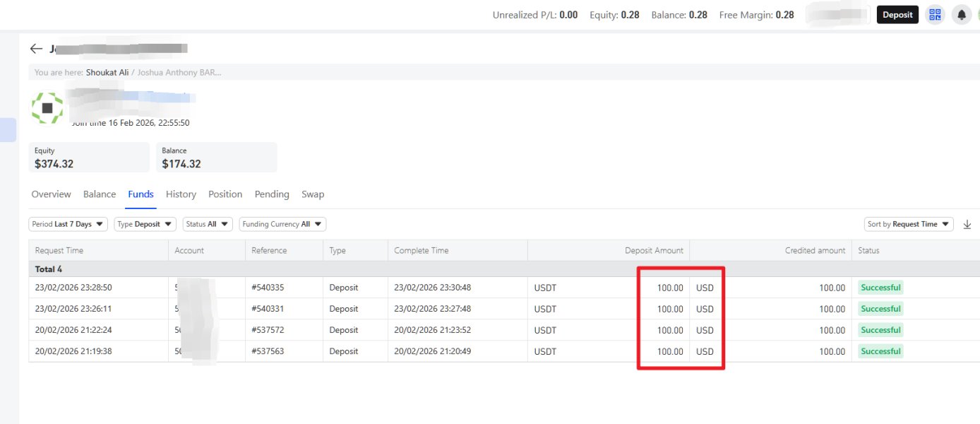
Task: Open the Period Last 7 Days dropdown
Action: coord(68,224)
